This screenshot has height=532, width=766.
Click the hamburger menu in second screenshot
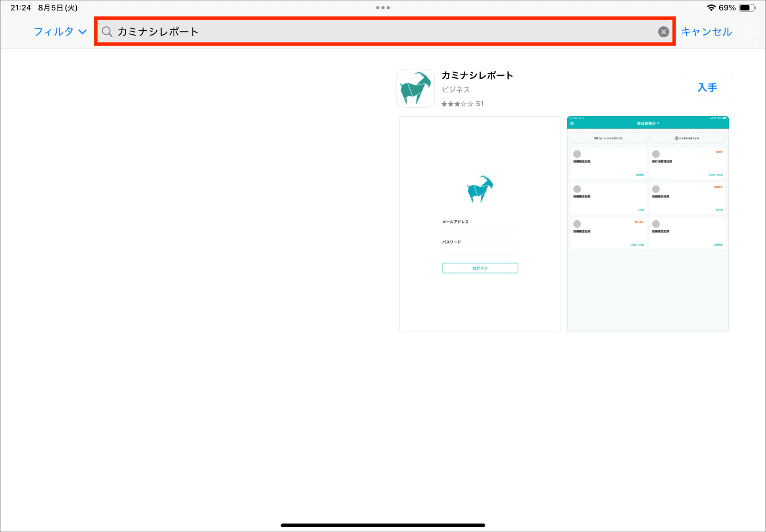point(572,123)
